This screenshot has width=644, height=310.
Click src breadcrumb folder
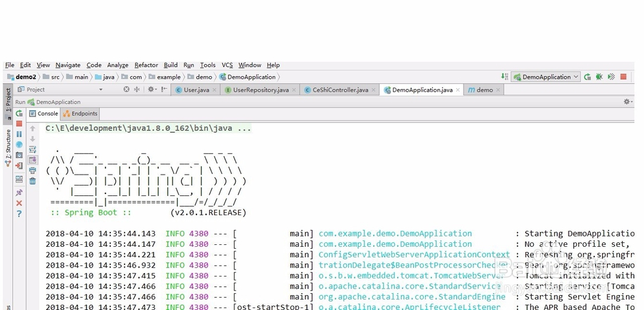[52, 77]
